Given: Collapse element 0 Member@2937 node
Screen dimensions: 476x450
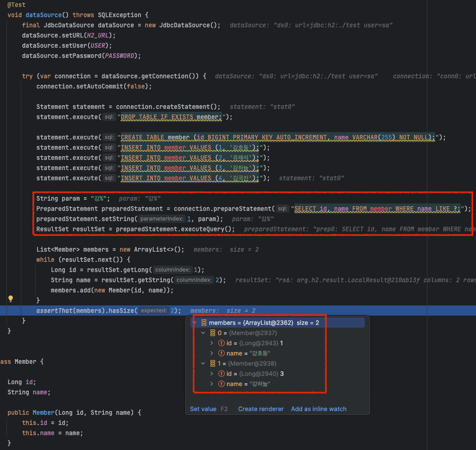Looking at the screenshot, I should pyautogui.click(x=203, y=333).
